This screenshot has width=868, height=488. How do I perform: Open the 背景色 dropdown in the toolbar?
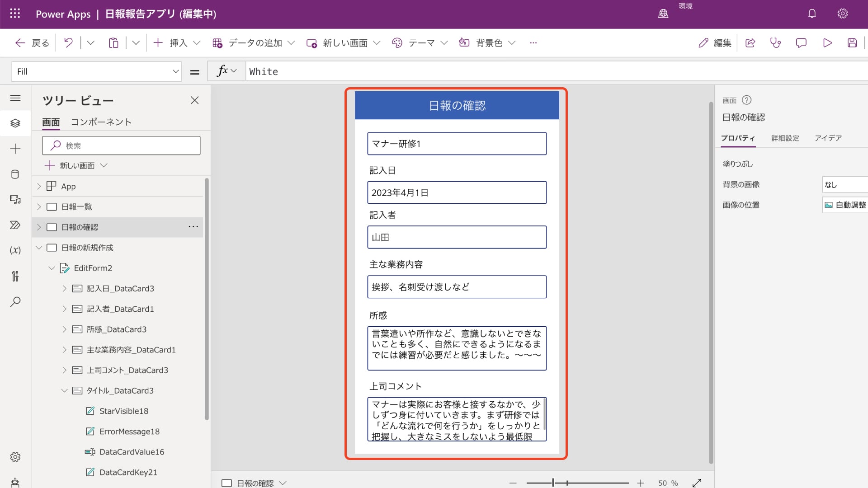click(512, 42)
